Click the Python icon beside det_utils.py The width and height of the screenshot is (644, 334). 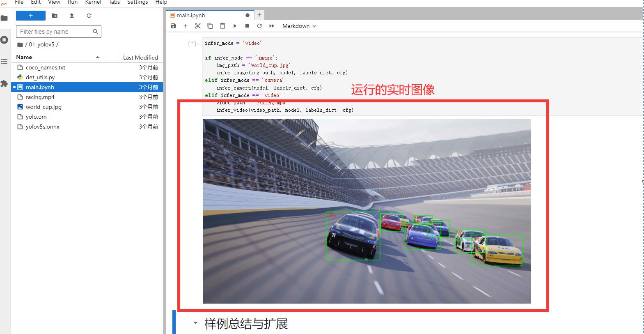(x=20, y=77)
